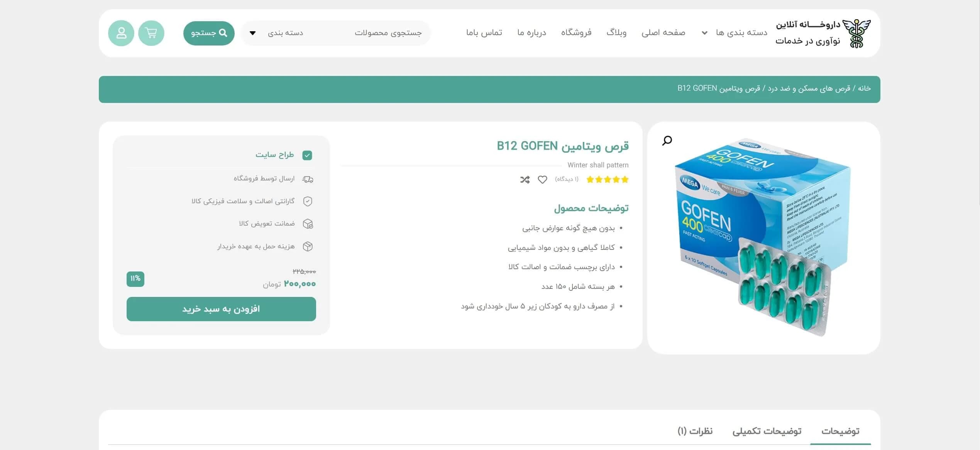Add product to wishlist heart icon
The width and height of the screenshot is (980, 450).
tap(542, 180)
